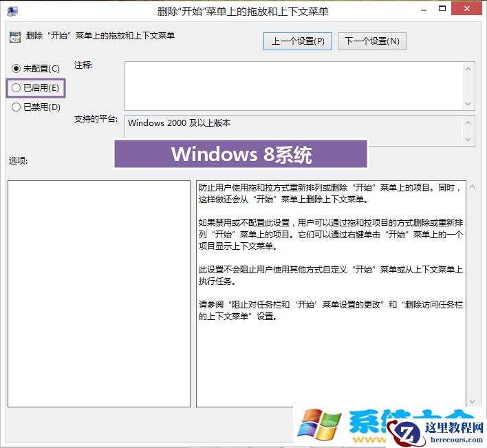Click the 下一个设置(N) button
Viewport: 487px width, 448px height.
point(371,41)
